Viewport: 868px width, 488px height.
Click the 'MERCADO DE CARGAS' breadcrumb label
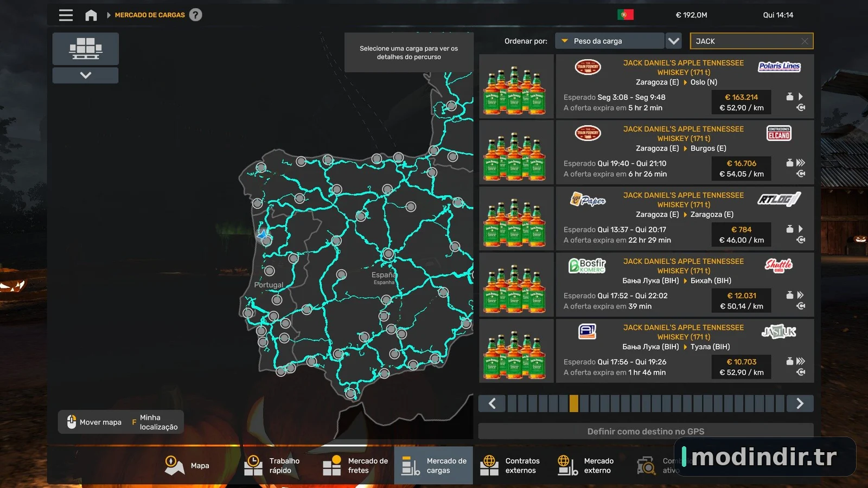150,15
